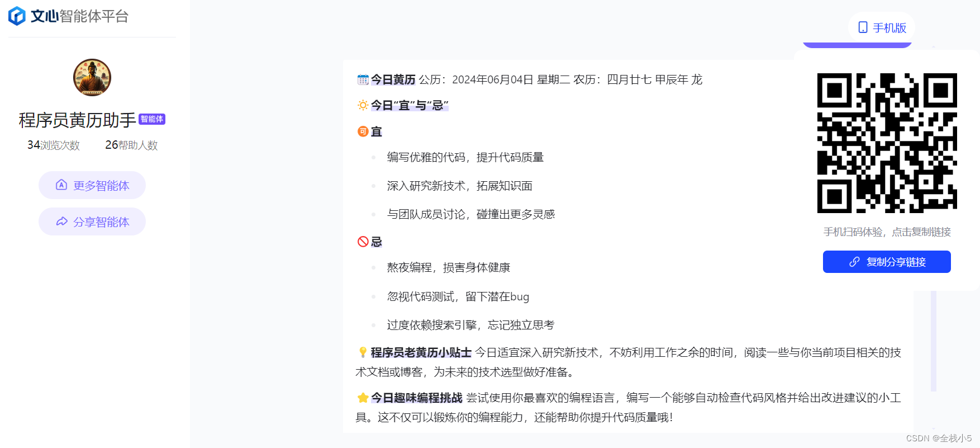Click the 手机扫码体验，点击复制链接 text
Image resolution: width=980 pixels, height=448 pixels.
(887, 232)
